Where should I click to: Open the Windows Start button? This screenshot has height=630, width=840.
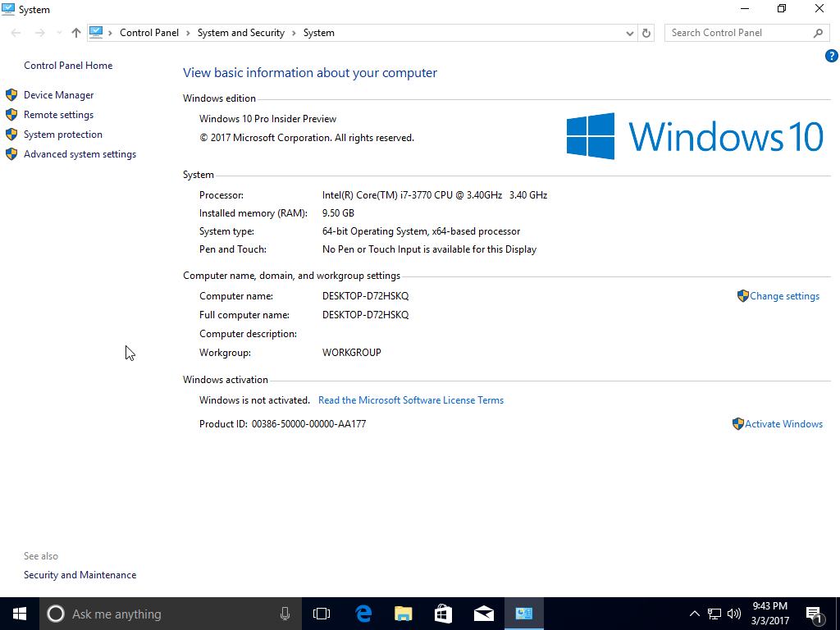click(20, 614)
